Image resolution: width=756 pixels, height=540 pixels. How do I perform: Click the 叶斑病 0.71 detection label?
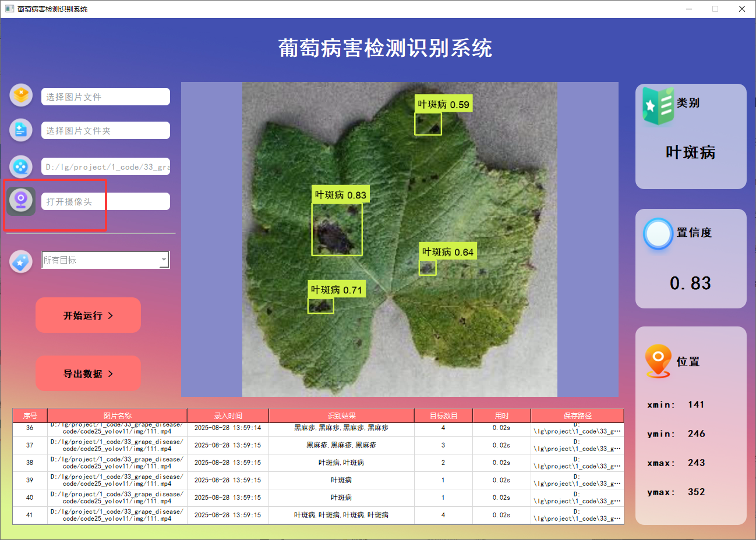pyautogui.click(x=337, y=290)
